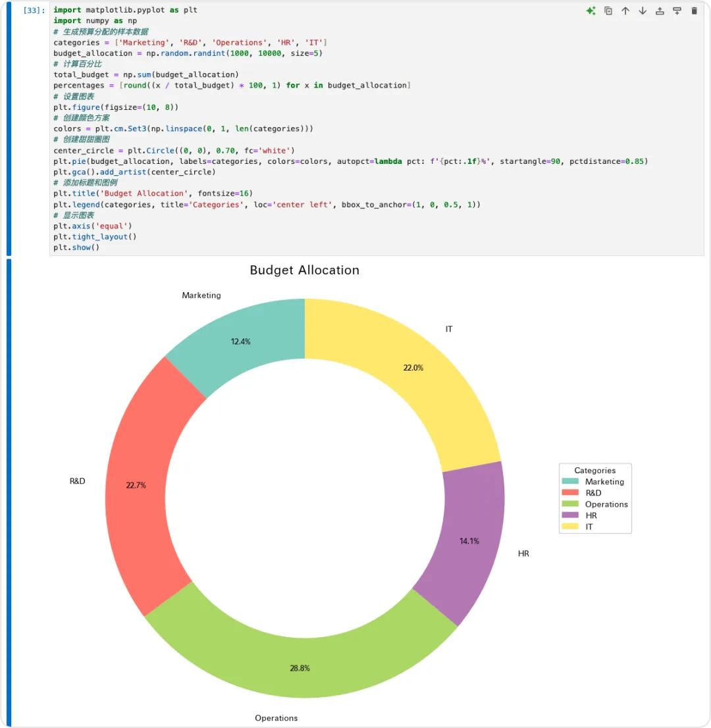The height and width of the screenshot is (728, 711).
Task: Place cursor on the import numpy line
Action: point(95,21)
